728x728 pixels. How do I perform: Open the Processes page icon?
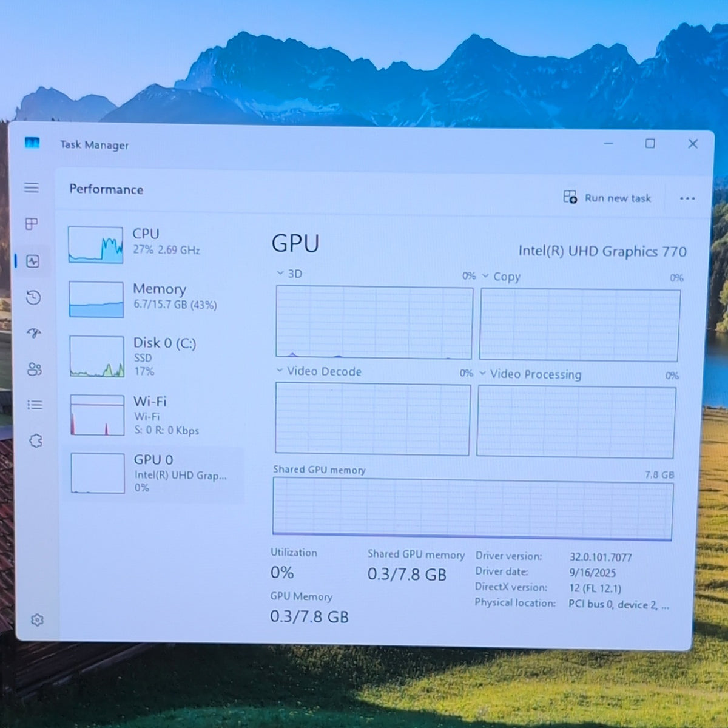tap(32, 224)
